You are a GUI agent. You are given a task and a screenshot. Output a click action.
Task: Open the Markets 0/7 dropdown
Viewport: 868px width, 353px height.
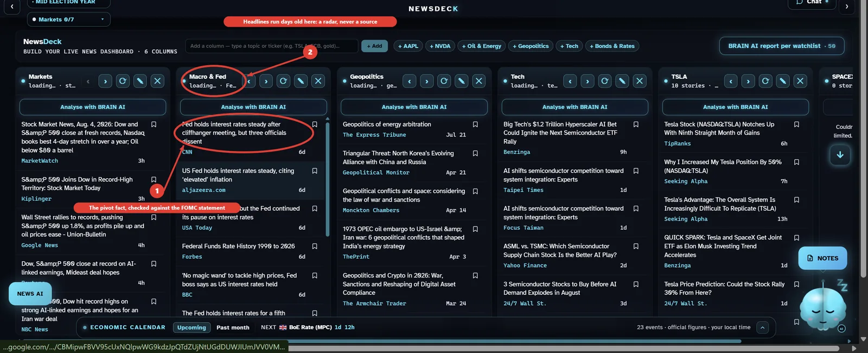[x=69, y=20]
